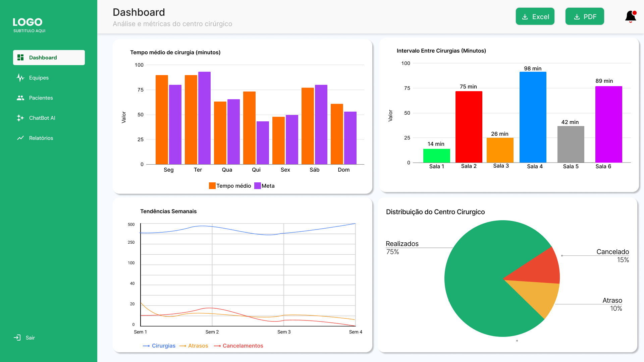The width and height of the screenshot is (644, 362).
Task: Click the red Cancelado pie slice
Action: coord(540,268)
